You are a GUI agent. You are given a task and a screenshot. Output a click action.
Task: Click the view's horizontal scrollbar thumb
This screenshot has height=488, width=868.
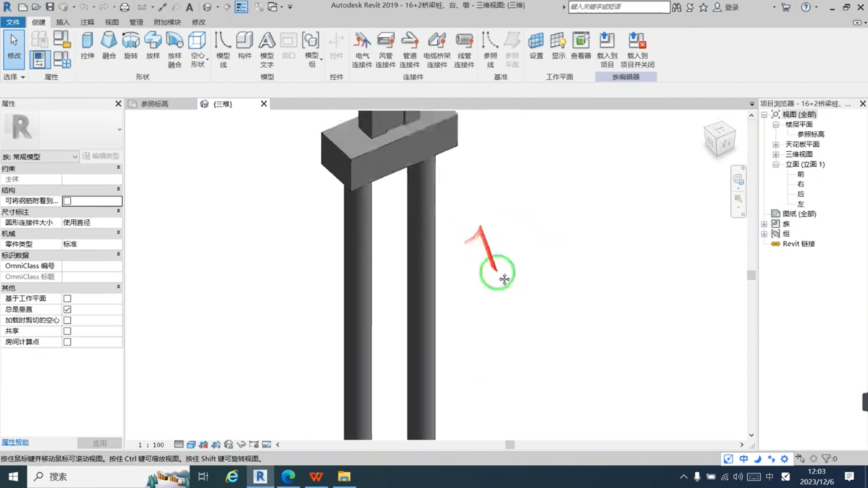click(510, 445)
